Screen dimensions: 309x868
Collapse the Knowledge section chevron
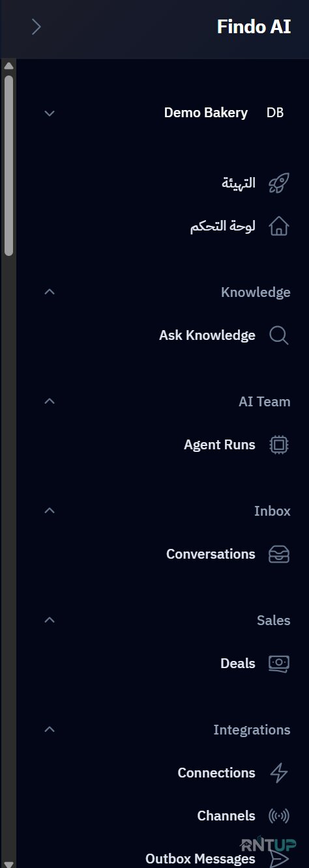click(50, 292)
